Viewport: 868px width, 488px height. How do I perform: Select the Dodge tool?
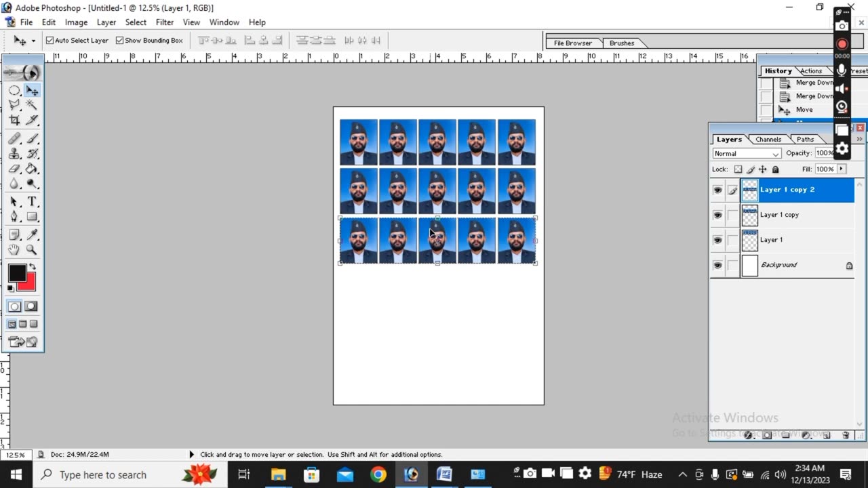point(32,184)
